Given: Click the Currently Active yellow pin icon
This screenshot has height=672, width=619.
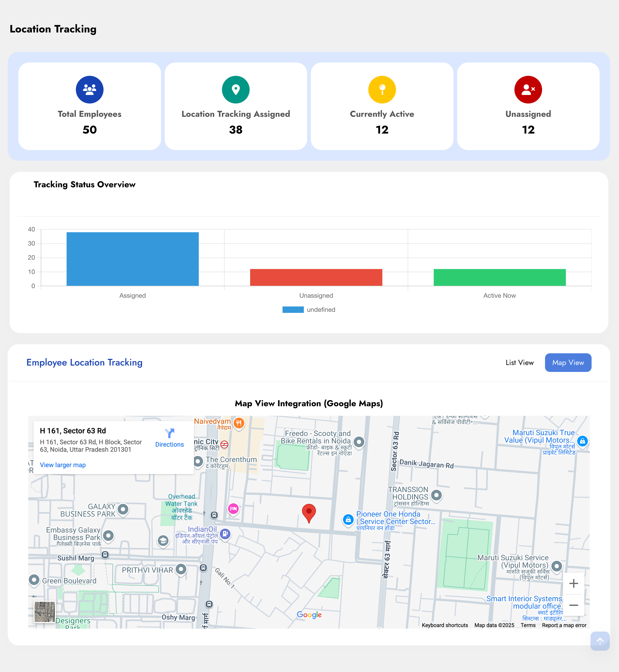Looking at the screenshot, I should [x=382, y=89].
